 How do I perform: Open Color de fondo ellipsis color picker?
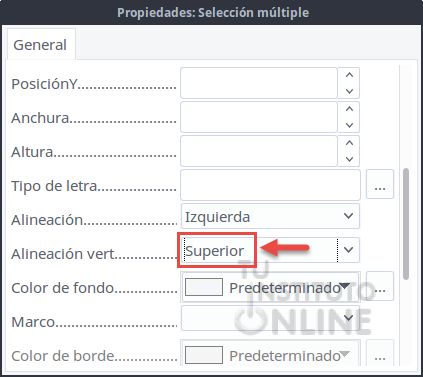(x=380, y=286)
